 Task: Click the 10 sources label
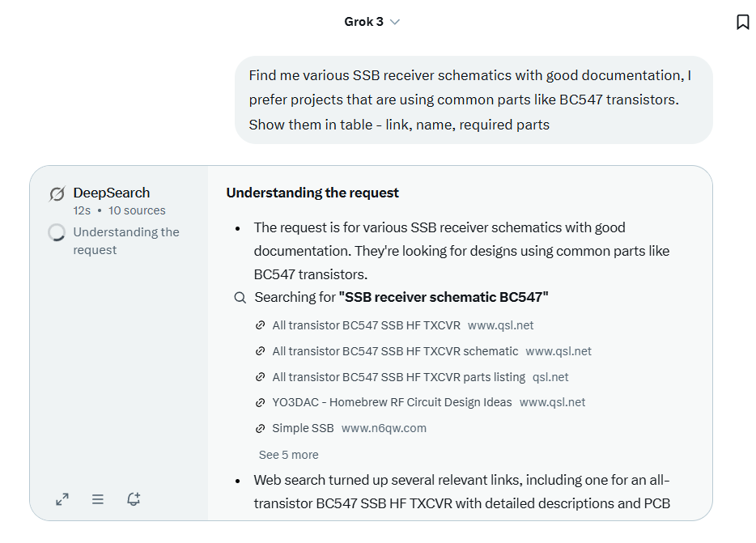pyautogui.click(x=137, y=210)
